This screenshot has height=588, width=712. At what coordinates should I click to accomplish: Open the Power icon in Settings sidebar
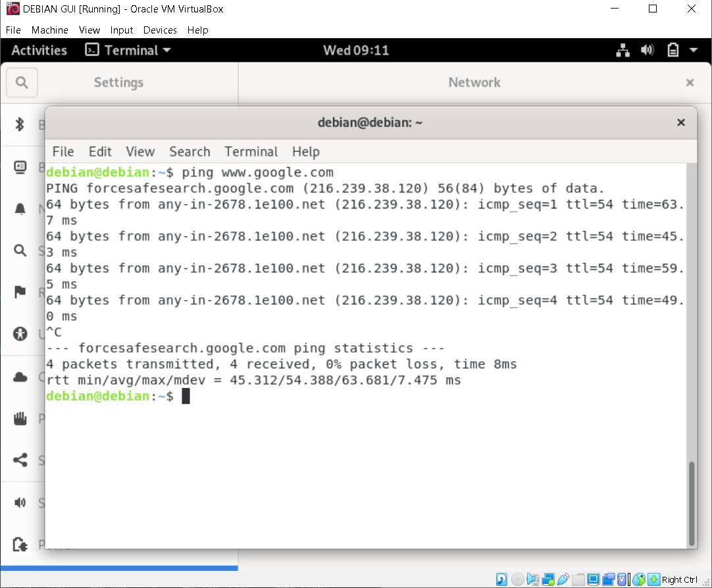click(x=20, y=544)
